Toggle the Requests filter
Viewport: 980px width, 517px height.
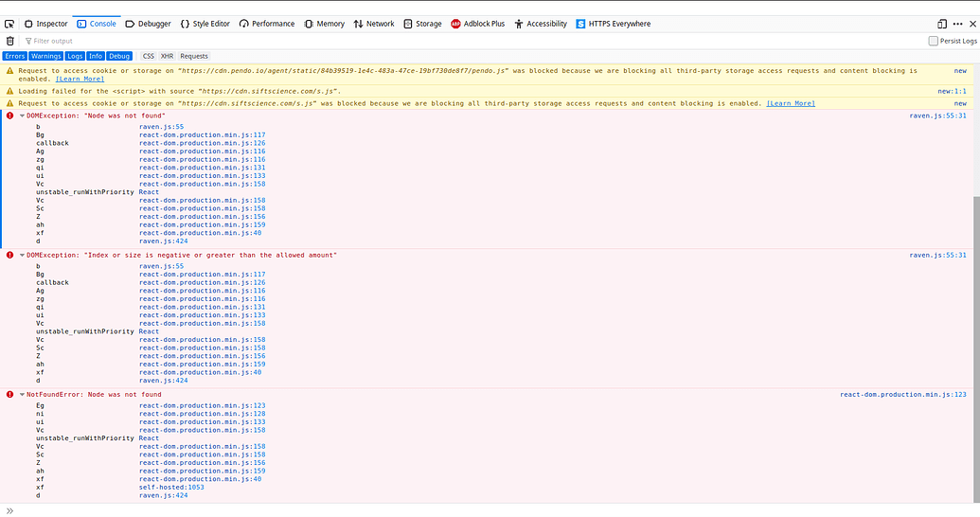pos(194,56)
